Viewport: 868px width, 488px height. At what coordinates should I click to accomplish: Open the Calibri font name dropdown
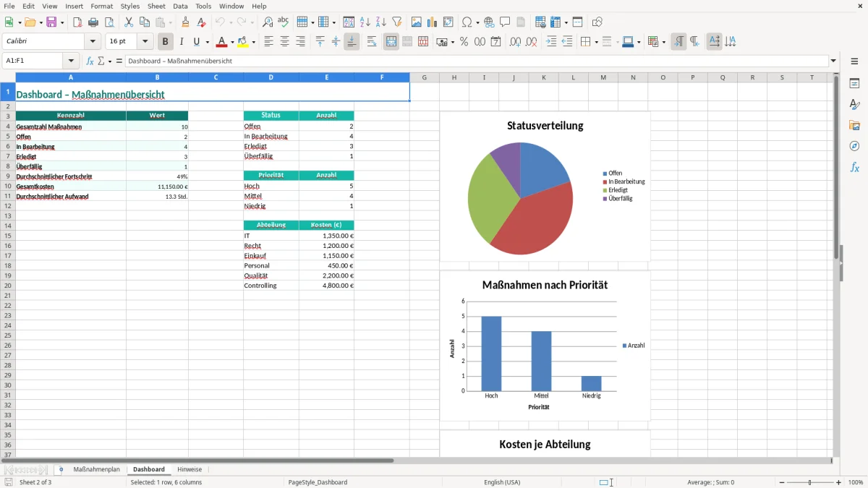point(93,42)
